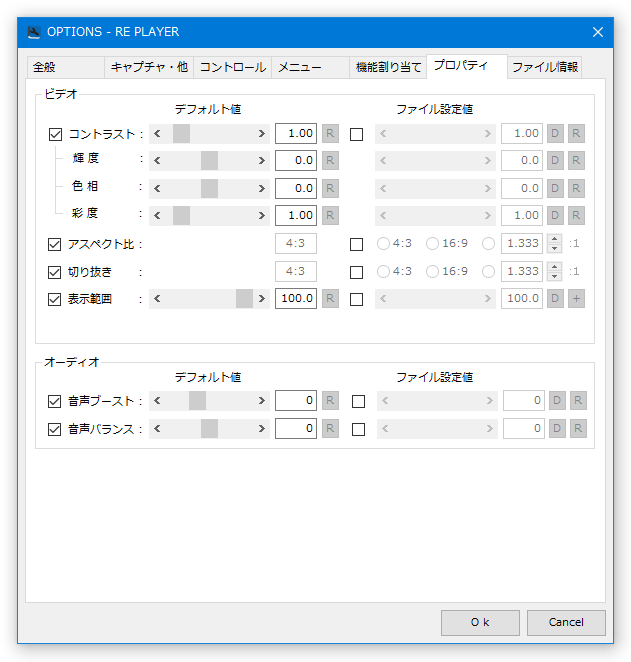The height and width of the screenshot is (662, 631).
Task: Reset default hue (色相) with R button
Action: pos(330,188)
